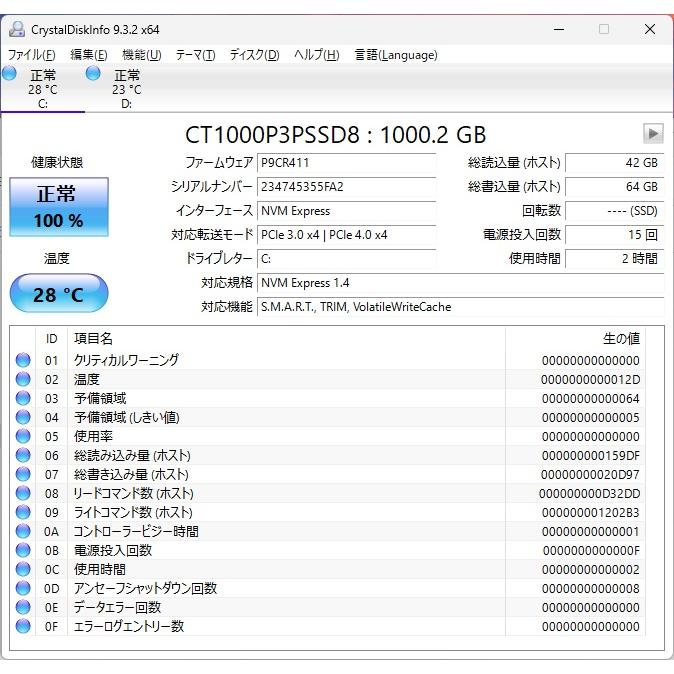Click power on count value 15 回
This screenshot has width=674, height=674.
(614, 235)
